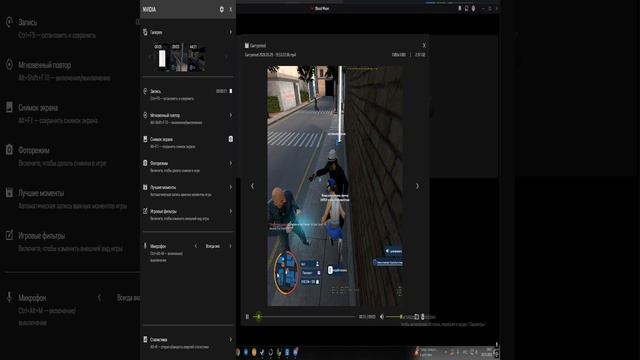Click the Фоторежим icon
The image size is (640, 360).
(x=145, y=163)
